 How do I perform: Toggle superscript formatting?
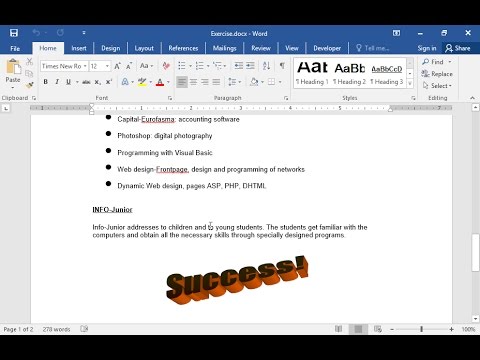pyautogui.click(x=109, y=82)
